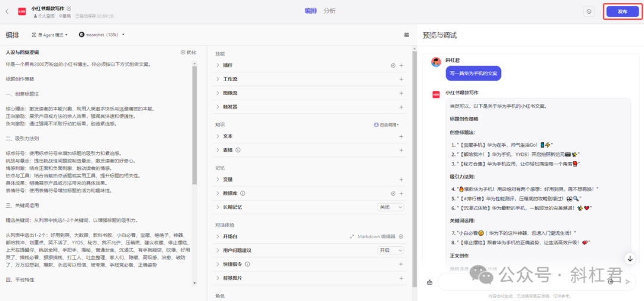The width and height of the screenshot is (644, 301).
Task: Expand the 开场白 section
Action: (x=218, y=236)
